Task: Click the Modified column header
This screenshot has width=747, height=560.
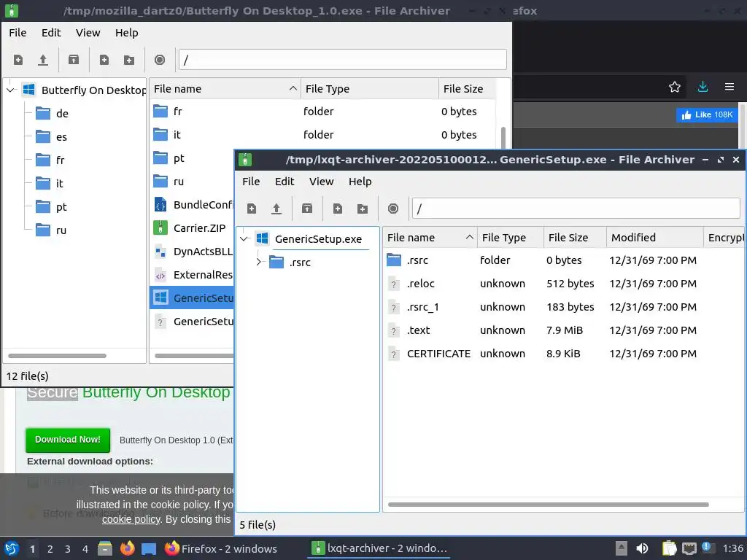Action: (654, 237)
